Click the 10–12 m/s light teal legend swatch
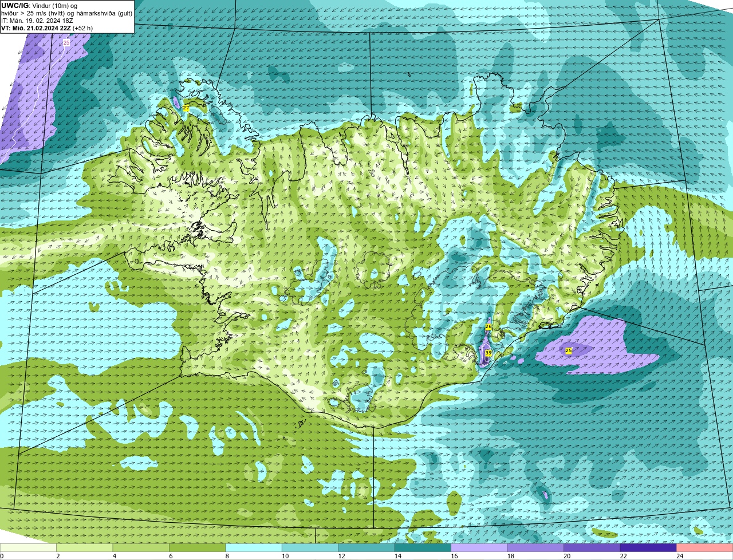 click(310, 548)
